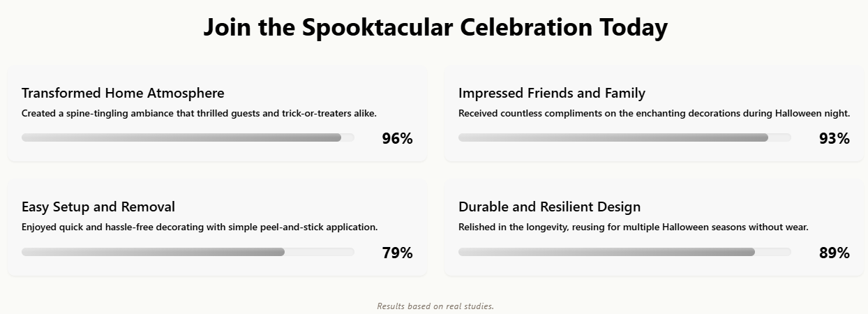The height and width of the screenshot is (314, 868).
Task: Click the peel-and-stick application description text
Action: click(x=200, y=227)
